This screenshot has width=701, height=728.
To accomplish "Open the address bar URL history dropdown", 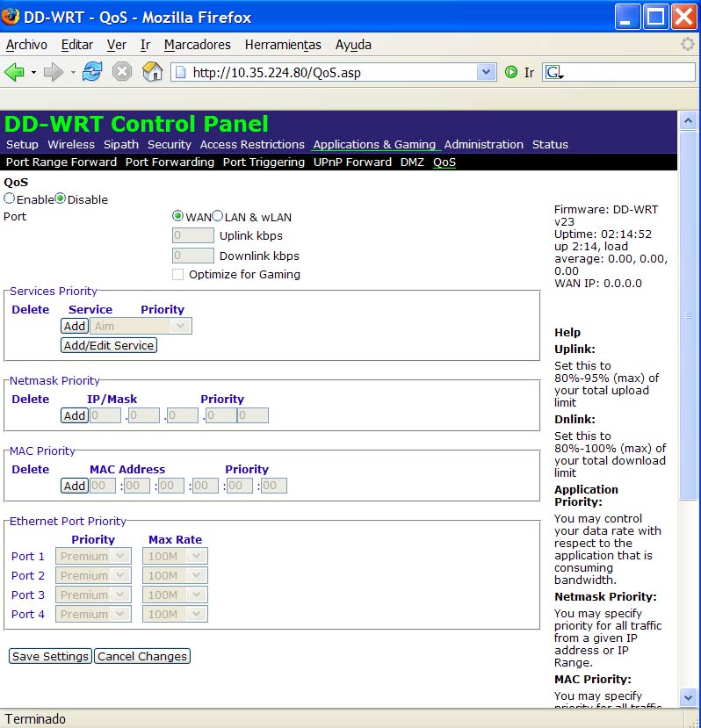I will [x=486, y=73].
